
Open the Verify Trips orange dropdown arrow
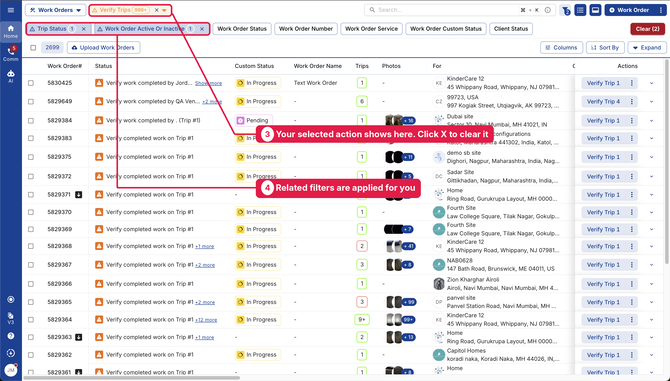click(x=165, y=10)
